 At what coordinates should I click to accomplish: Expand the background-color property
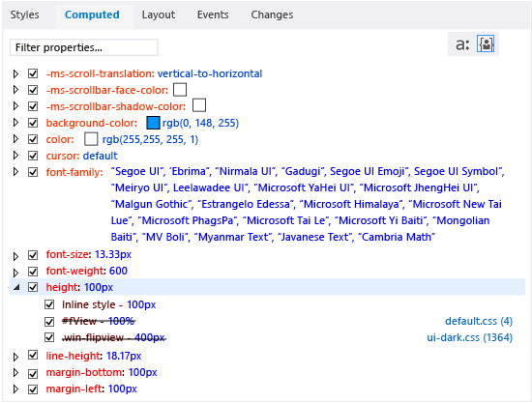pos(15,123)
